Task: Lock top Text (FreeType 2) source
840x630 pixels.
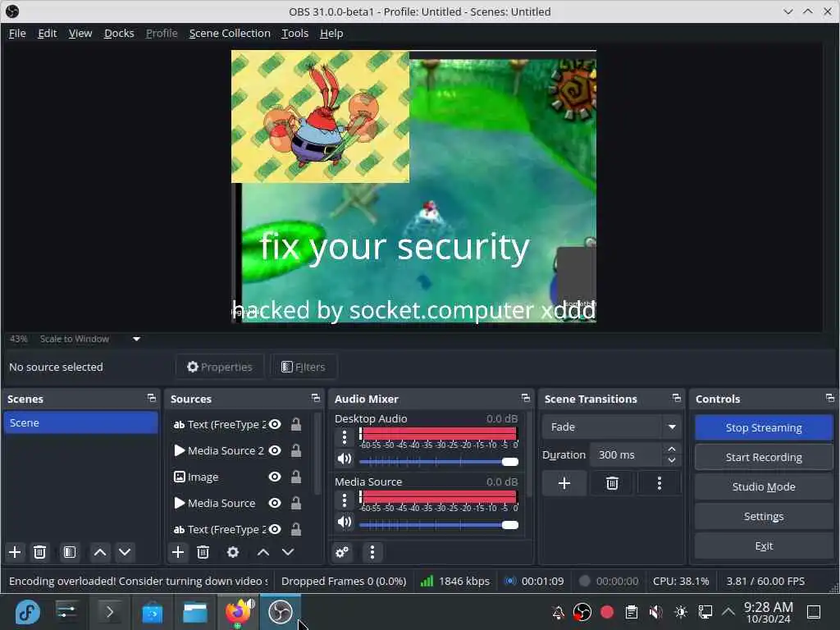Action: pos(295,424)
